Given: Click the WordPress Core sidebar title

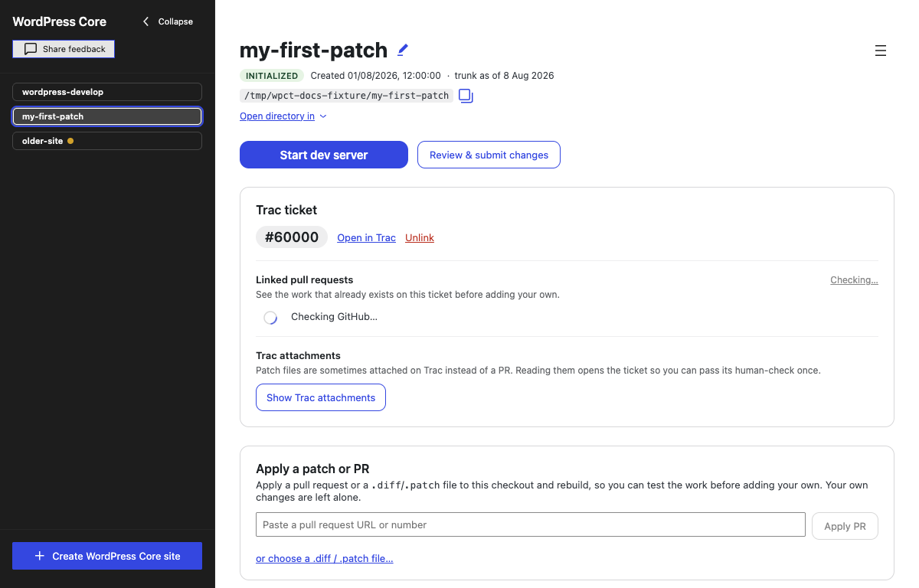Looking at the screenshot, I should click(60, 21).
